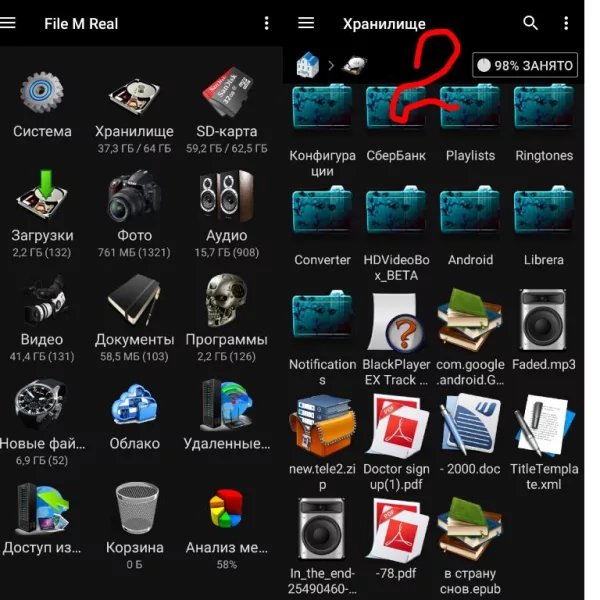Open the Librera folder
The width and height of the screenshot is (600, 600).
pos(544,210)
